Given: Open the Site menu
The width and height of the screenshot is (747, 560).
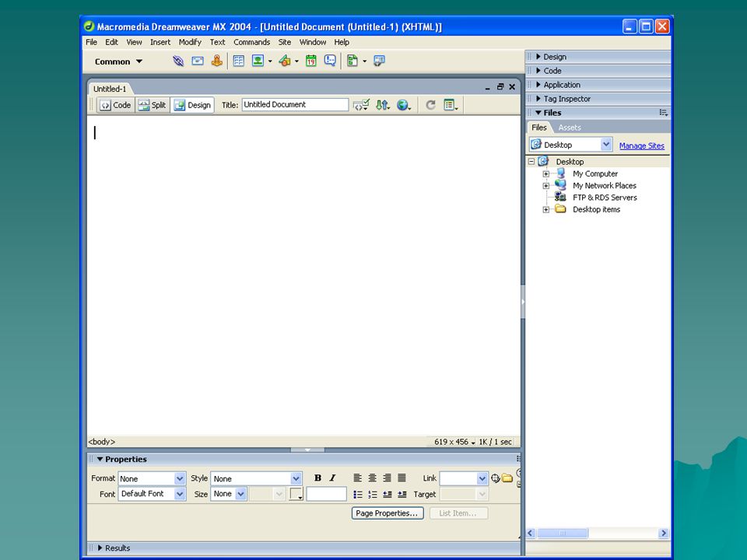Looking at the screenshot, I should [285, 42].
